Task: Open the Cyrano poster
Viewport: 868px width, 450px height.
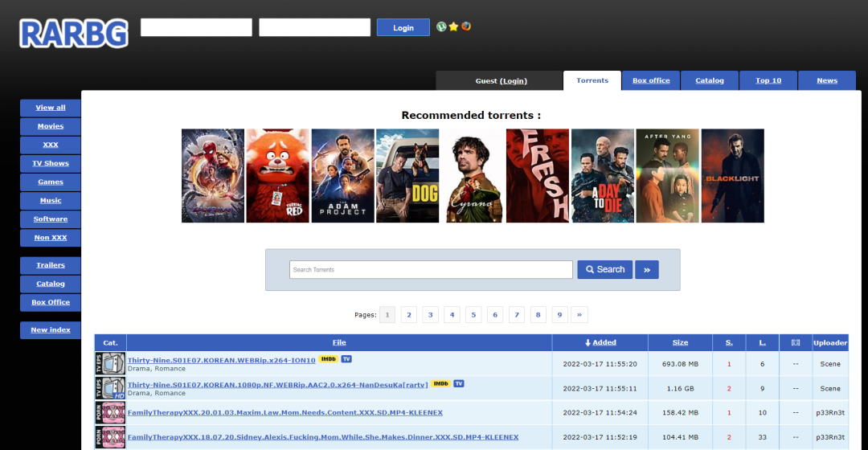Action: 473,176
